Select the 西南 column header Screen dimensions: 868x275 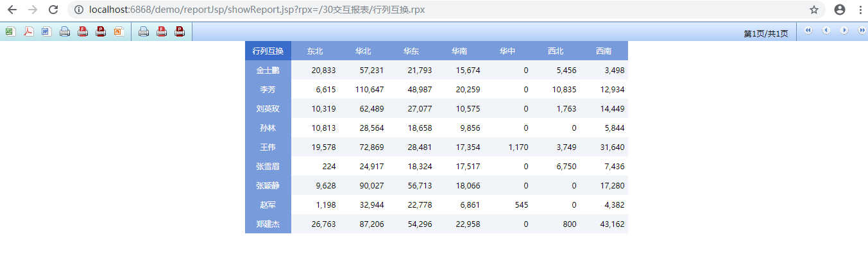point(604,51)
